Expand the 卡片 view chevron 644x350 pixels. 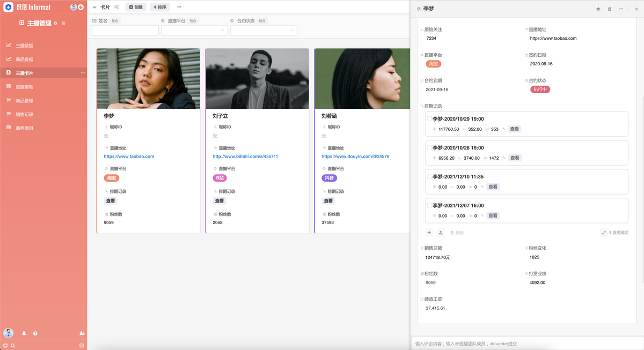(94, 8)
